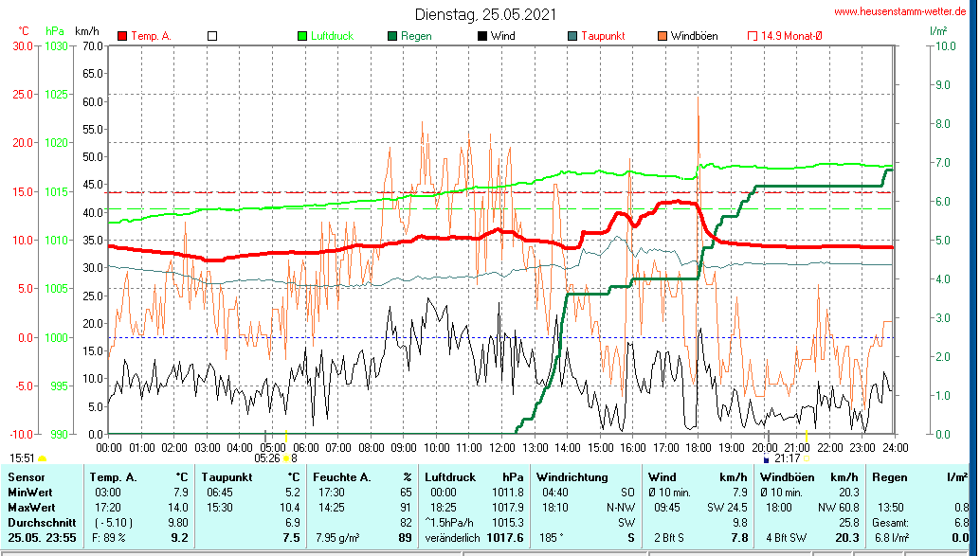980x556 pixels.
Task: Click the '14.9 Monat-Ø' legend label
Action: 791,36
